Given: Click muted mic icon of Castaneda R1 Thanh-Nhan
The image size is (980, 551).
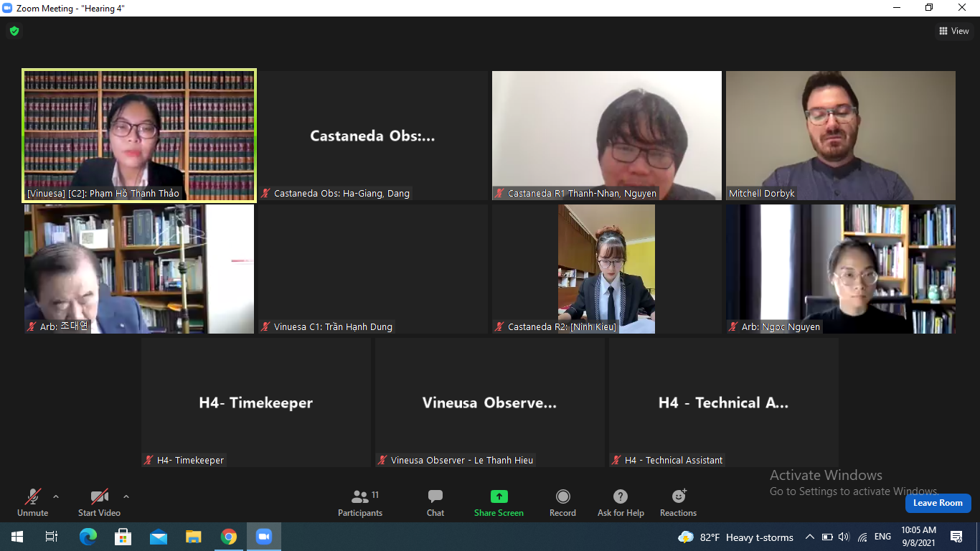Looking at the screenshot, I should click(499, 193).
